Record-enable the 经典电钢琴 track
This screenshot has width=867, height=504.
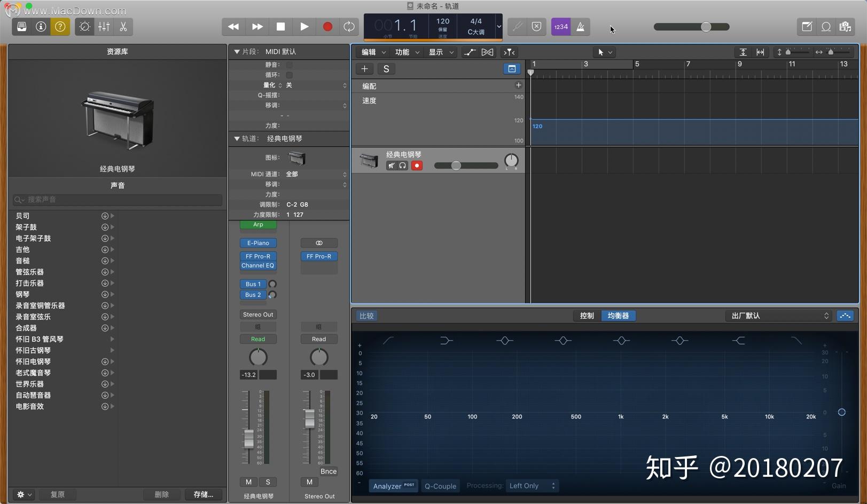coord(417,166)
